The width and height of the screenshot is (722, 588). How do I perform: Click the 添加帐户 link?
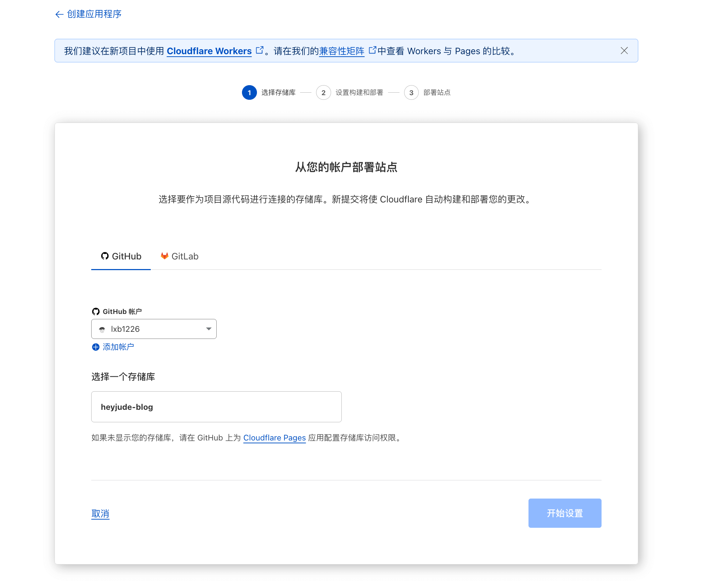[x=118, y=347]
